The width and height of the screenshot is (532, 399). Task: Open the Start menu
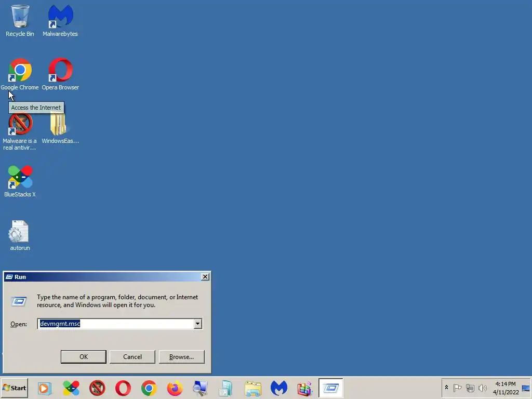pyautogui.click(x=14, y=388)
